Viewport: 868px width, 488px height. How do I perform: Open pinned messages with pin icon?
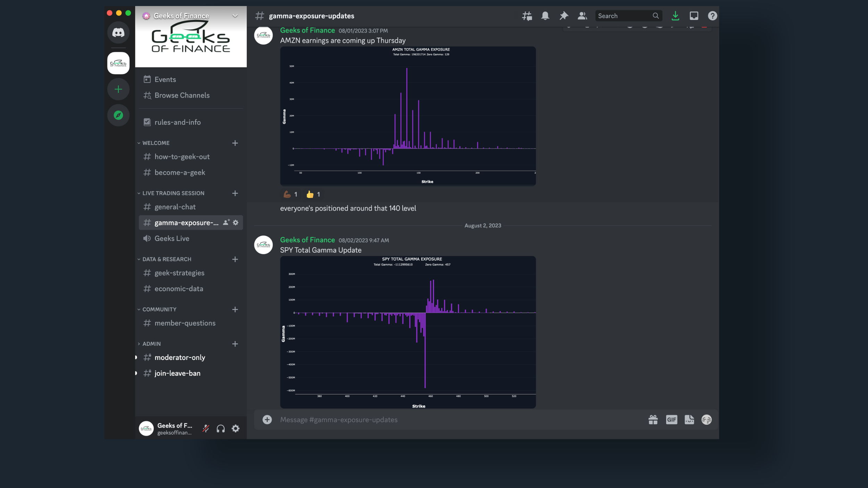click(x=564, y=16)
